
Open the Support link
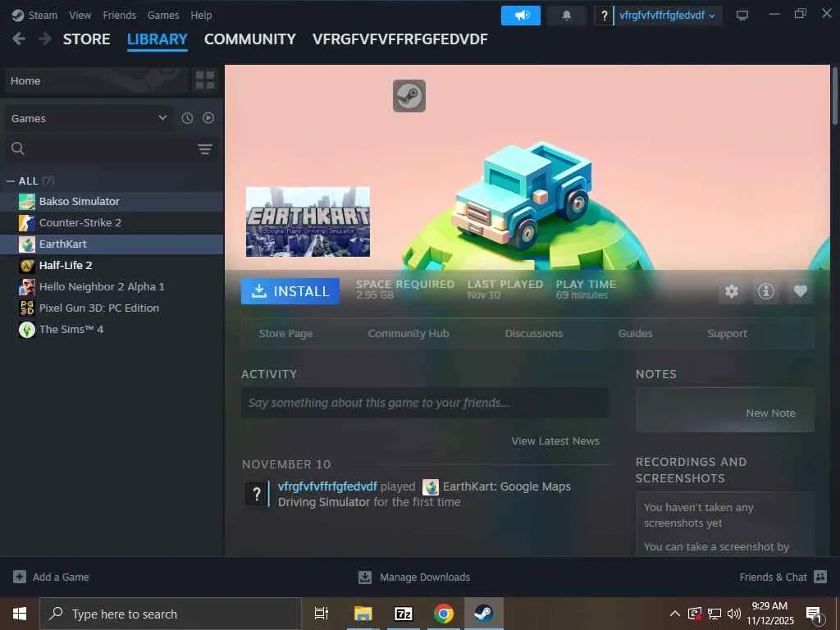coord(727,333)
